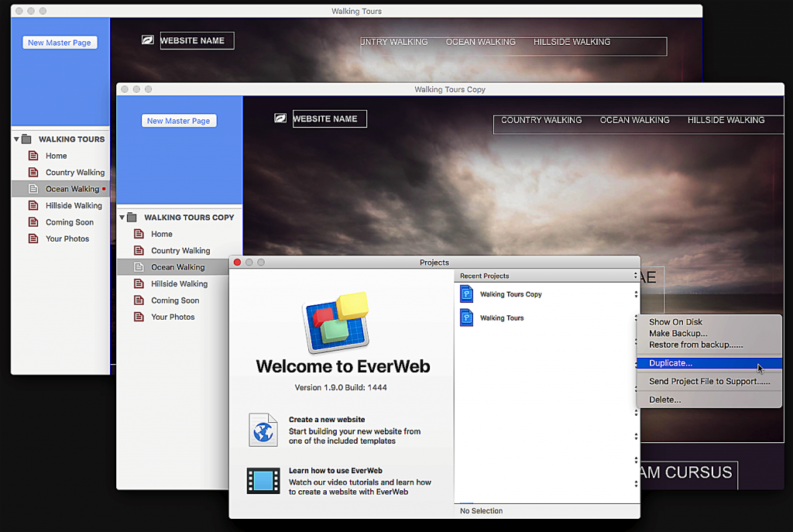Click WALKING TOURS folder icon
The height and width of the screenshot is (532, 793).
point(26,139)
